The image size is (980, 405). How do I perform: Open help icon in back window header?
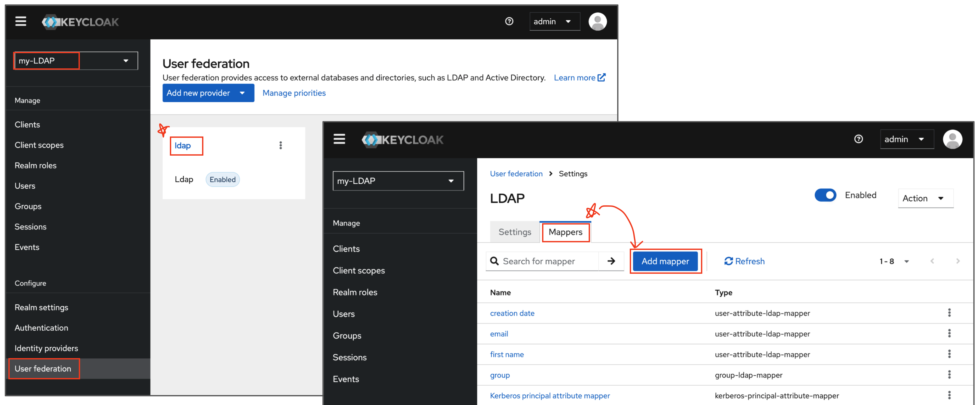509,22
